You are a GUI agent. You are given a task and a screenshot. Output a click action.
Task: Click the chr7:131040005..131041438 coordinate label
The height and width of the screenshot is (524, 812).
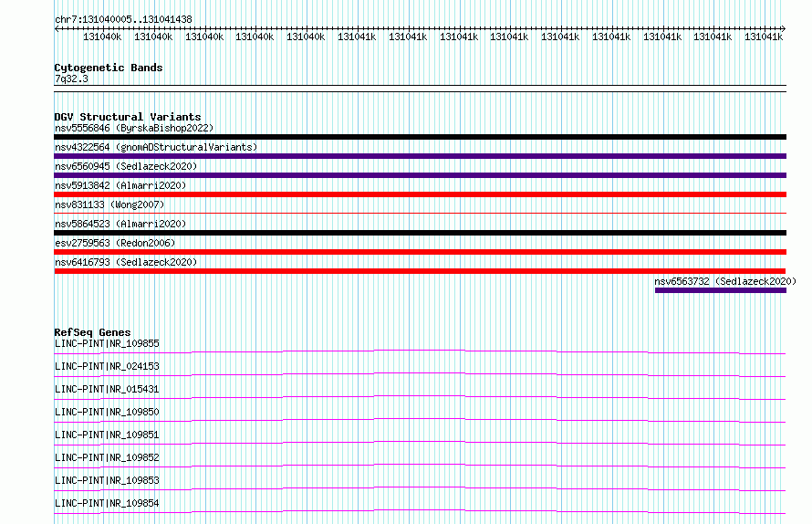(x=123, y=19)
